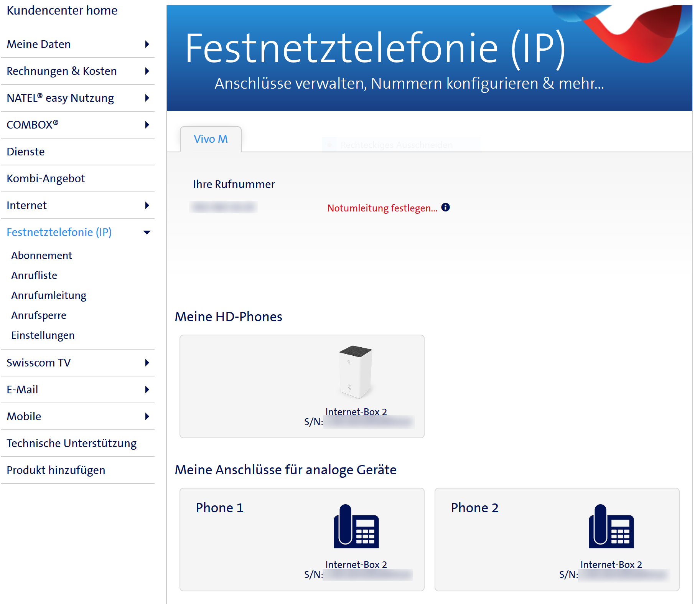700x604 pixels.
Task: Click Internet-Box 2 label in Phone 2 card
Action: (611, 564)
